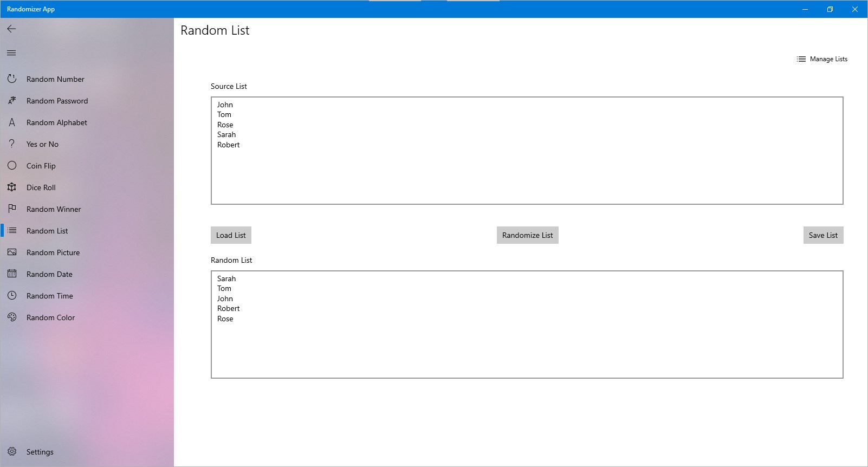This screenshot has height=467, width=868.
Task: Click the Random List lines icon
Action: point(12,231)
